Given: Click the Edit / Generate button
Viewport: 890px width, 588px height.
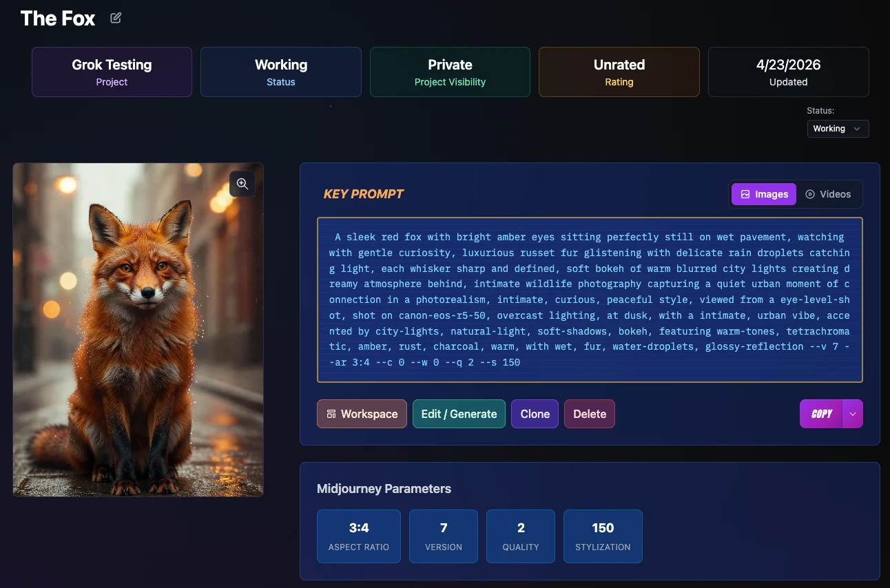Looking at the screenshot, I should pyautogui.click(x=459, y=414).
